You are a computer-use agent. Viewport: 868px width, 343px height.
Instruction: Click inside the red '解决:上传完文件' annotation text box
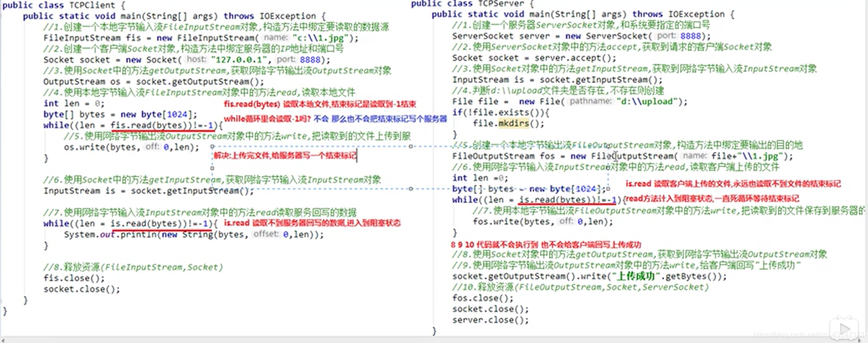coord(285,156)
